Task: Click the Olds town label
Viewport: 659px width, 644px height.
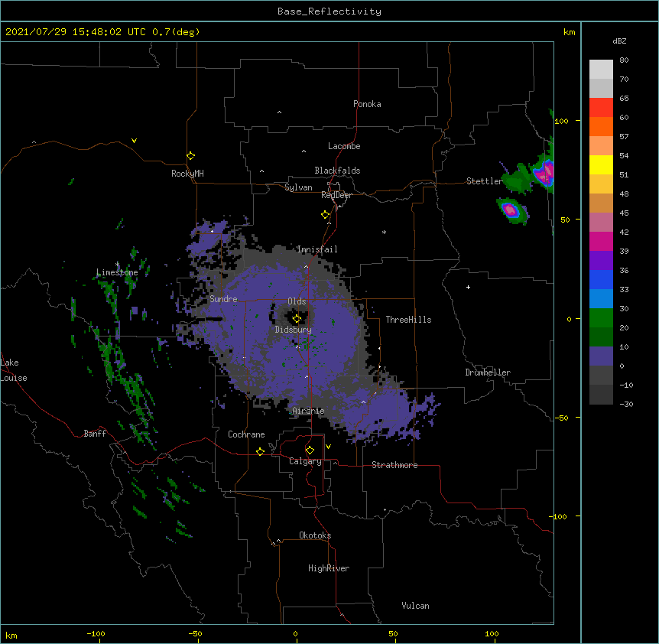Action: click(x=297, y=301)
